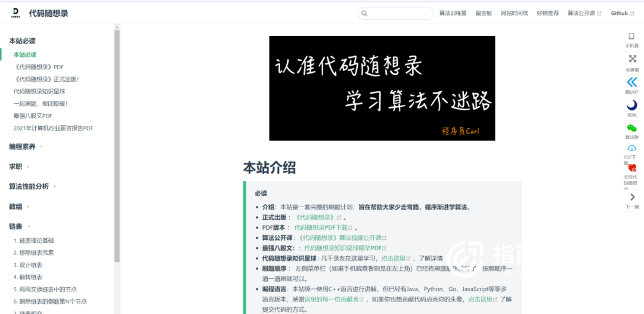644x314 pixels.
Task: Open 5. 两两交换链表中的节点 sidebar item
Action: 45,290
